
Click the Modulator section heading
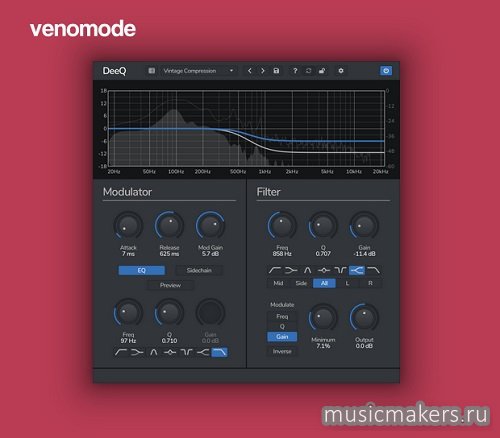127,192
